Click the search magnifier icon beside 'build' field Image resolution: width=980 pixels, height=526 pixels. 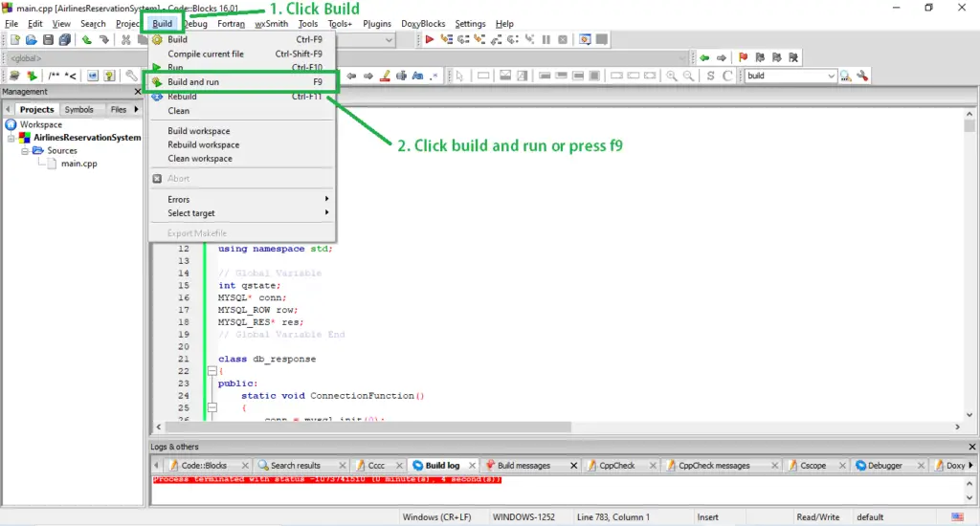click(x=846, y=76)
